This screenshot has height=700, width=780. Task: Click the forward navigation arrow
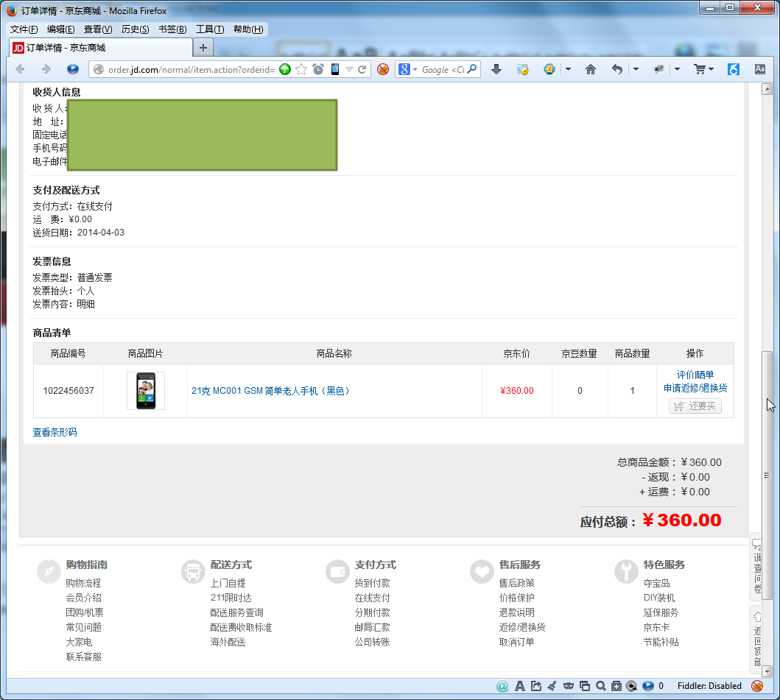[x=46, y=69]
